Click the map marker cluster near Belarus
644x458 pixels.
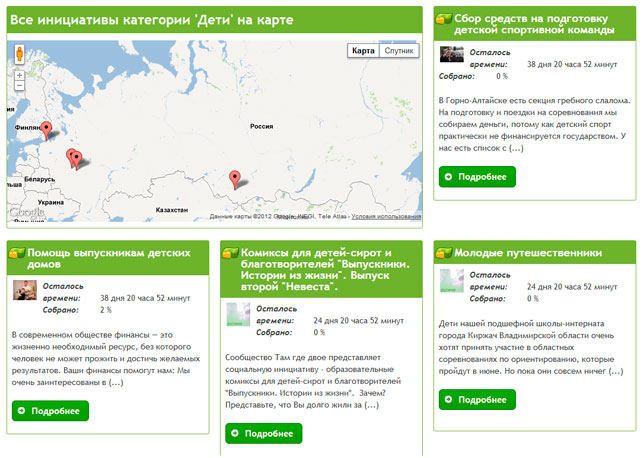point(72,157)
